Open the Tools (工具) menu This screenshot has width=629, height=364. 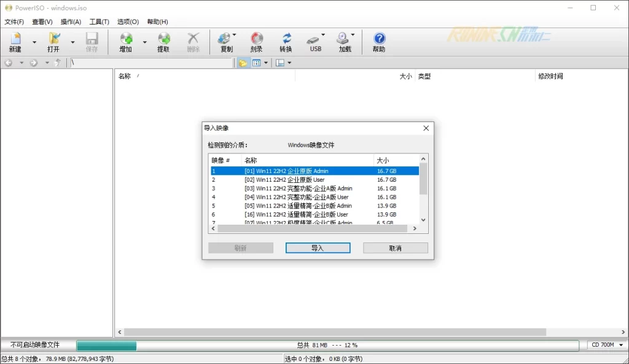(99, 21)
